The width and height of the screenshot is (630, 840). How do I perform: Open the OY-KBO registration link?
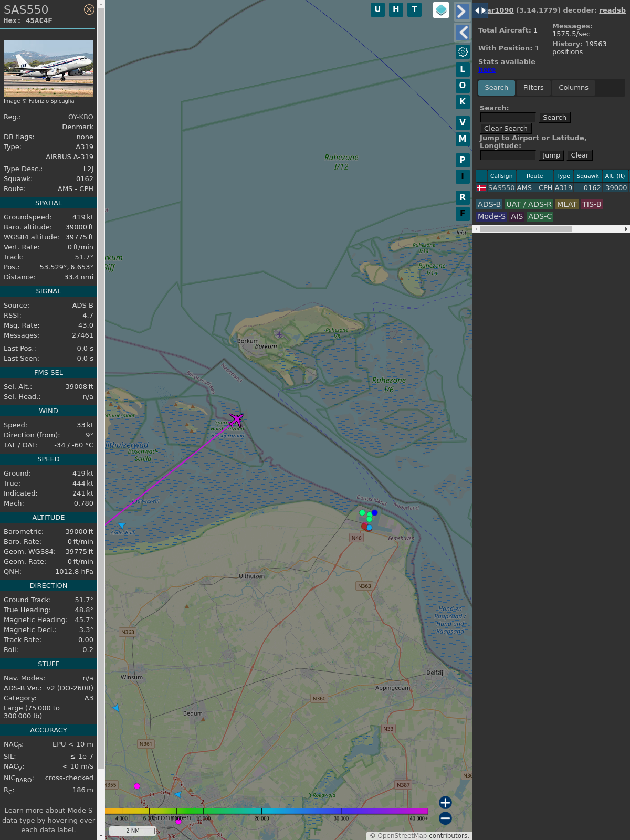point(80,117)
